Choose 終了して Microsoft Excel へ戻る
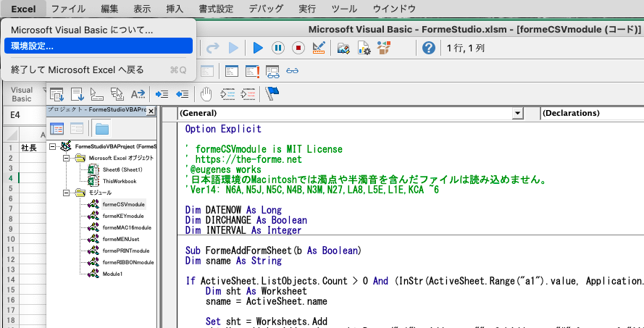The height and width of the screenshot is (328, 644). 78,70
